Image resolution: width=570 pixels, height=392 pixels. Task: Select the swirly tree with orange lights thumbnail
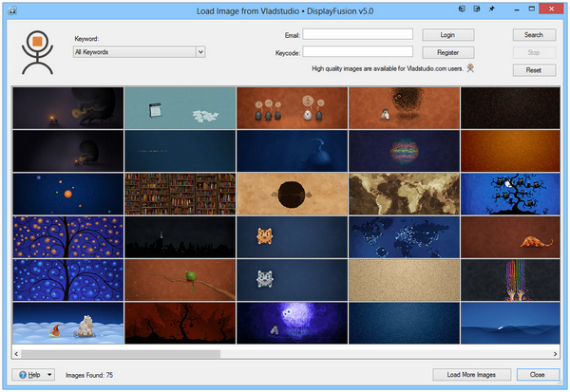pyautogui.click(x=68, y=237)
